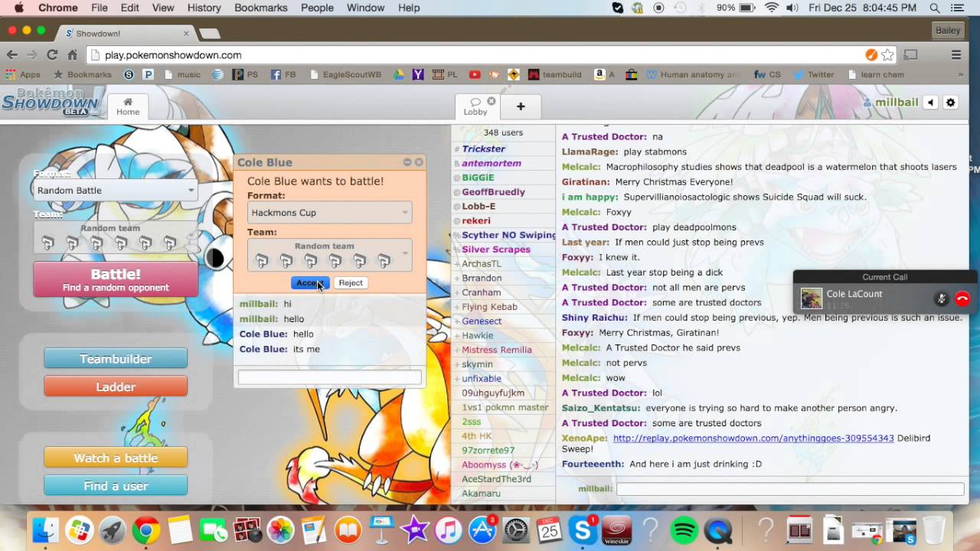Open Random Battle format dropdown

(x=116, y=191)
